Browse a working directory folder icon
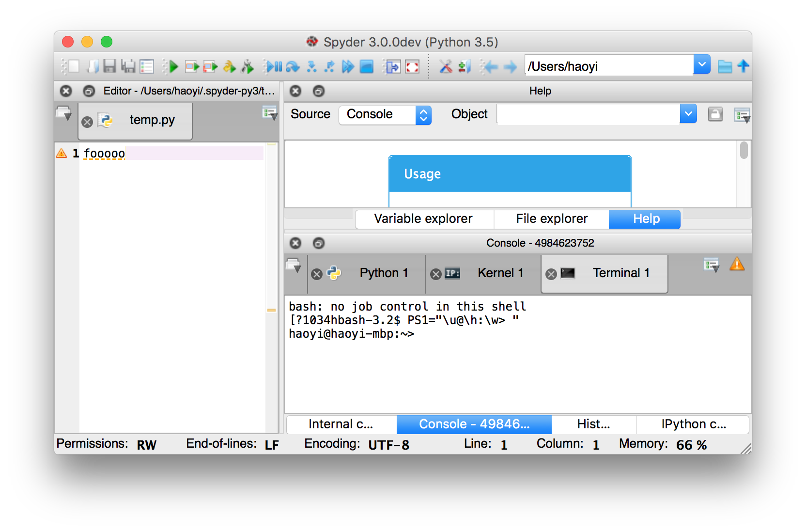 [x=725, y=66]
